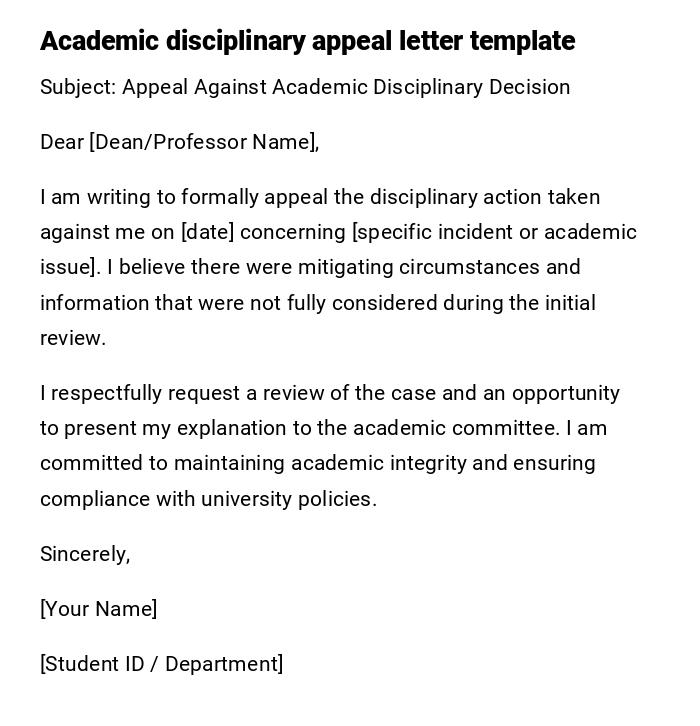This screenshot has height=726, width=700.
Task: Click the word "Dear" in the salutation
Action: click(x=62, y=142)
